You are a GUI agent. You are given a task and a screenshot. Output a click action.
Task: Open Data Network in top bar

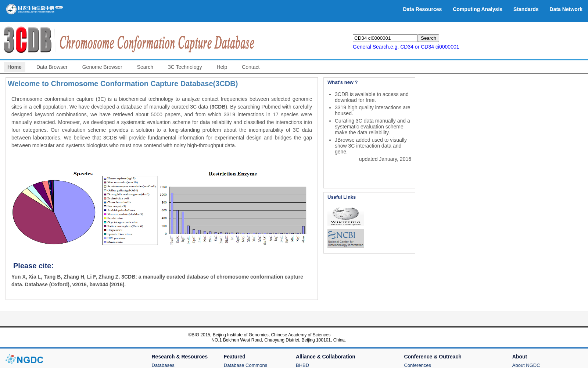click(x=566, y=9)
